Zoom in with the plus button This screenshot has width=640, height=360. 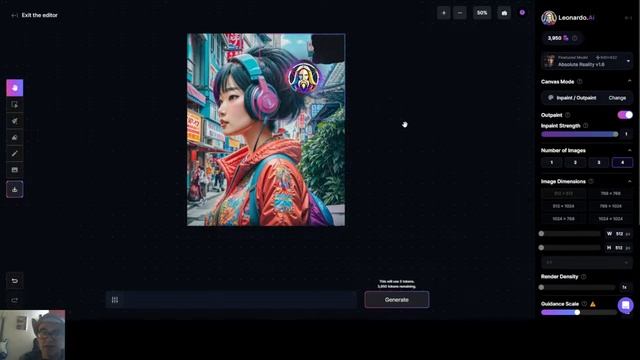[x=444, y=13]
